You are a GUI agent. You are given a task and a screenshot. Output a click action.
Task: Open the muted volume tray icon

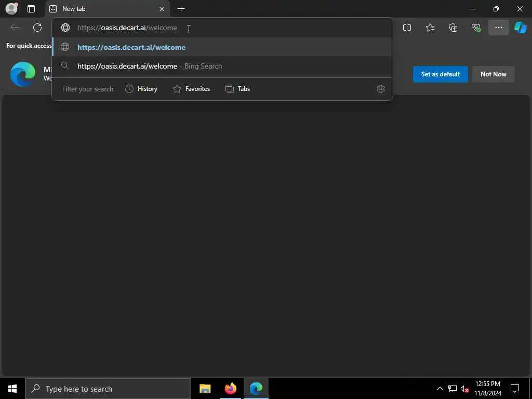click(x=465, y=389)
